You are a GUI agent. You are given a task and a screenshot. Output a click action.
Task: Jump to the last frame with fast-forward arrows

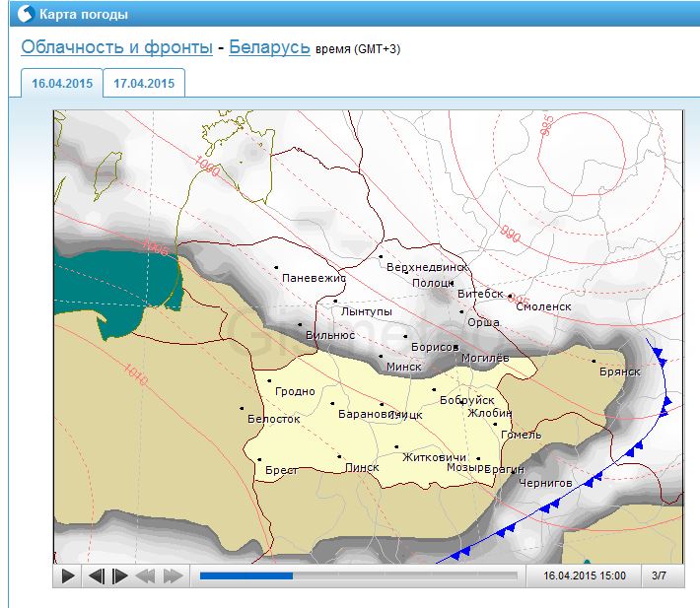(174, 575)
